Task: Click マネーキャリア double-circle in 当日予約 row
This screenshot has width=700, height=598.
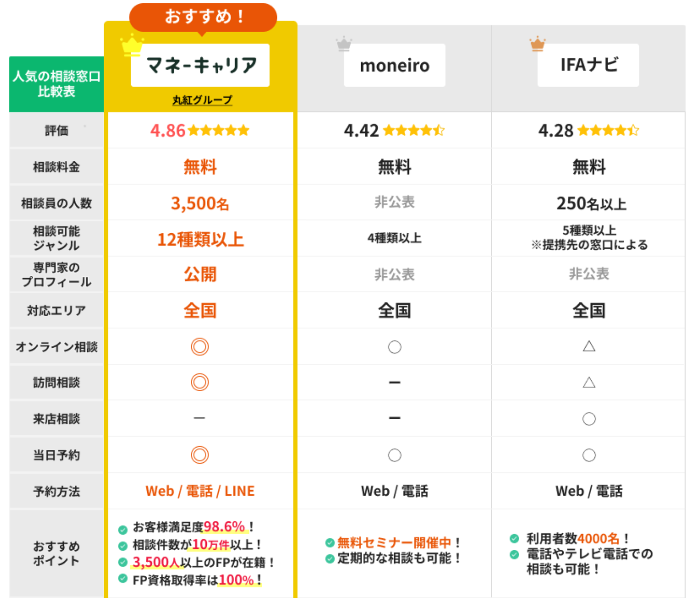Action: point(200,455)
